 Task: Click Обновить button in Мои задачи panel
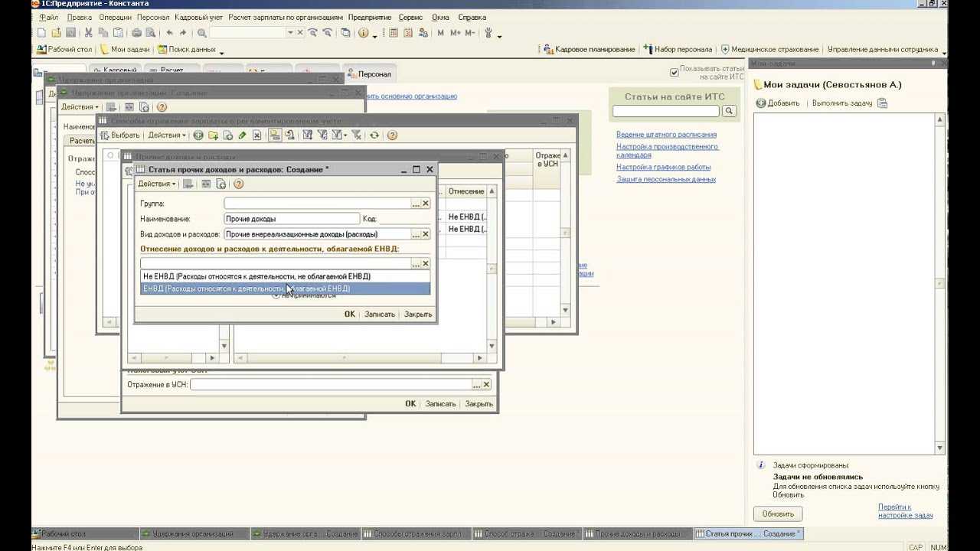[x=778, y=514]
